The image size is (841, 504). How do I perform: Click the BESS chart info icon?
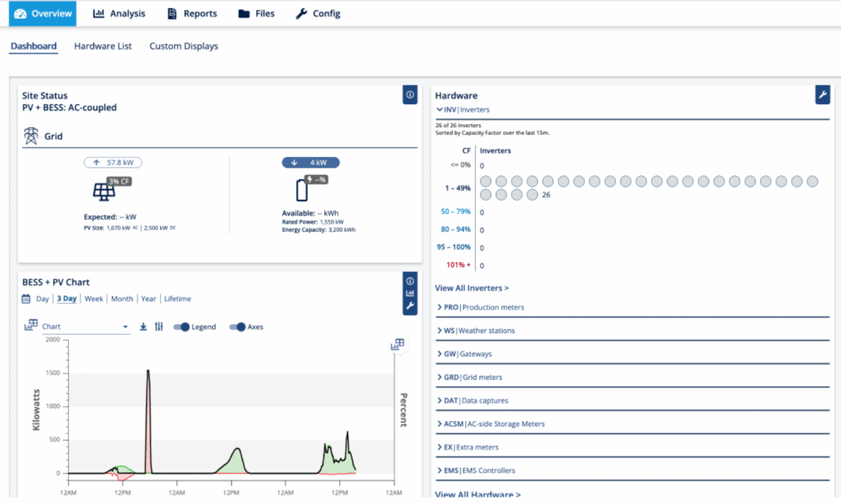(410, 281)
